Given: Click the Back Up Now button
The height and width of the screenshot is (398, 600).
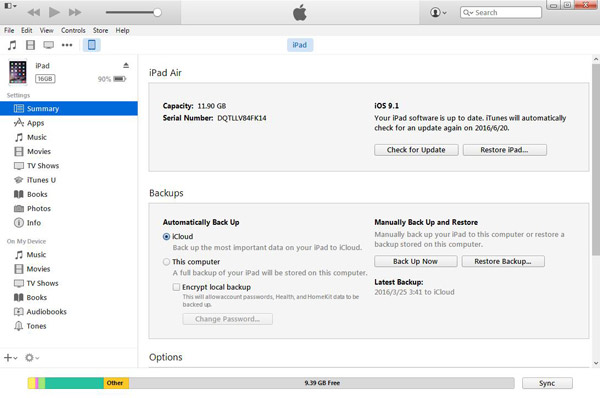Looking at the screenshot, I should 416,261.
